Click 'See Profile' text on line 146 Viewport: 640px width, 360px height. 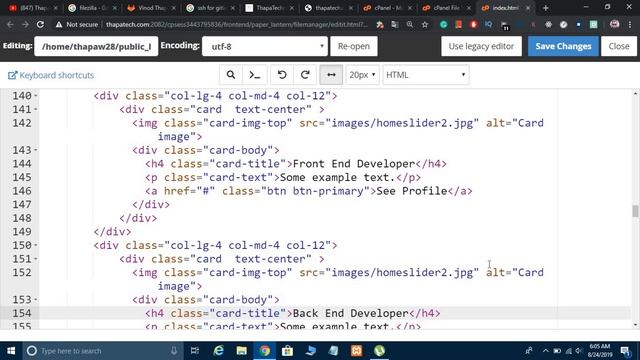412,191
